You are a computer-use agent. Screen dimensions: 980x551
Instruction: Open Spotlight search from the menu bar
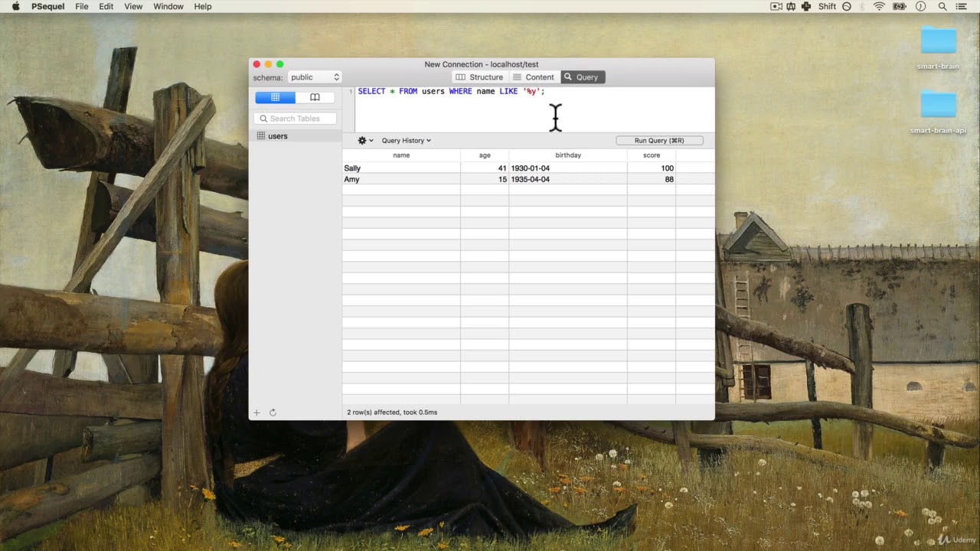(942, 6)
